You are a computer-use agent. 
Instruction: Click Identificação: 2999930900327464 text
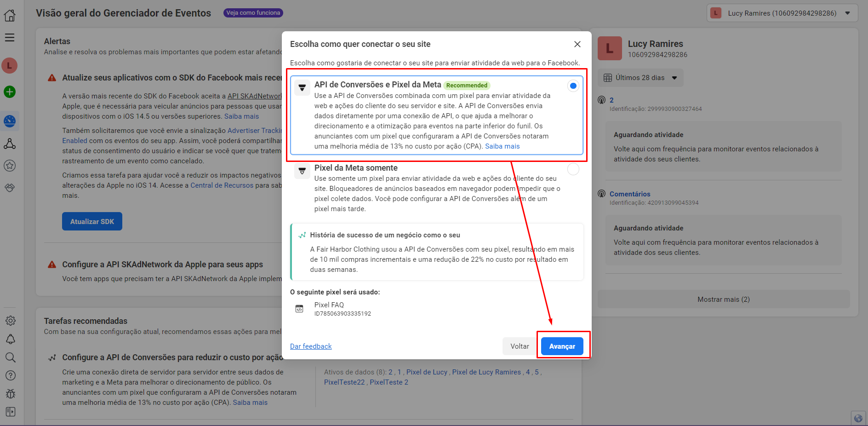tap(656, 109)
